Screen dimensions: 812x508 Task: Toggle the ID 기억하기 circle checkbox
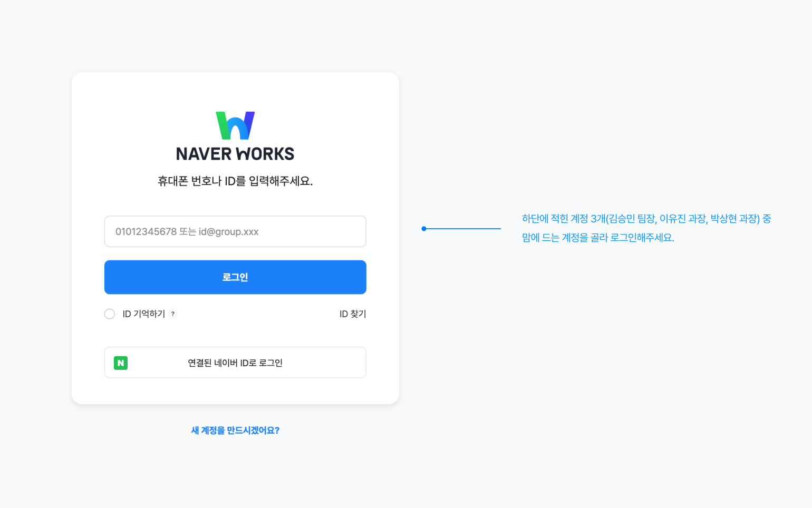[x=110, y=314]
